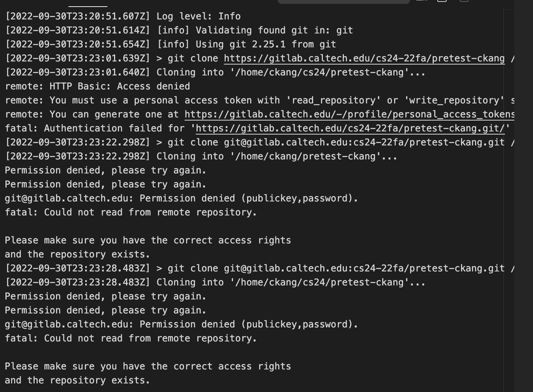Click the 'remote: HTTP Basic: Access denied' line
The width and height of the screenshot is (533, 392).
pos(97,86)
